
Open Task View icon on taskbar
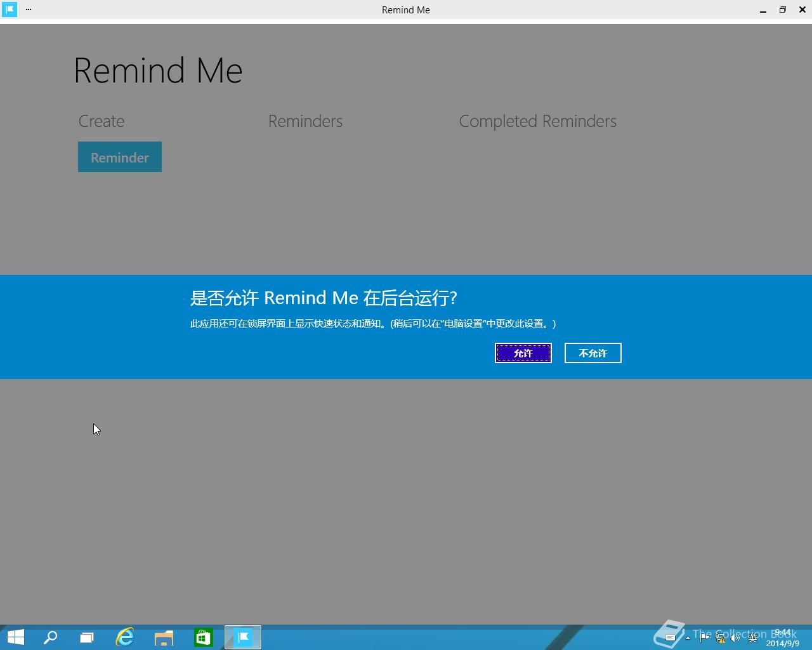[87, 637]
